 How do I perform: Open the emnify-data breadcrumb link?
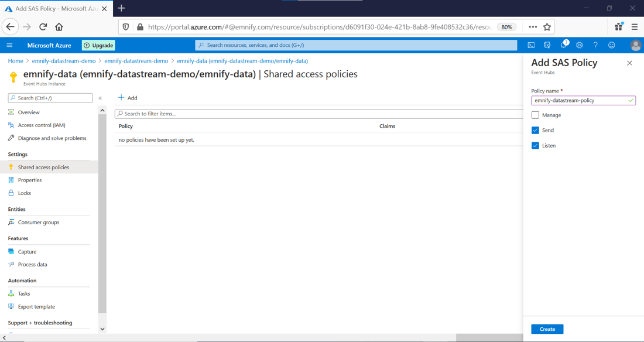tap(242, 61)
